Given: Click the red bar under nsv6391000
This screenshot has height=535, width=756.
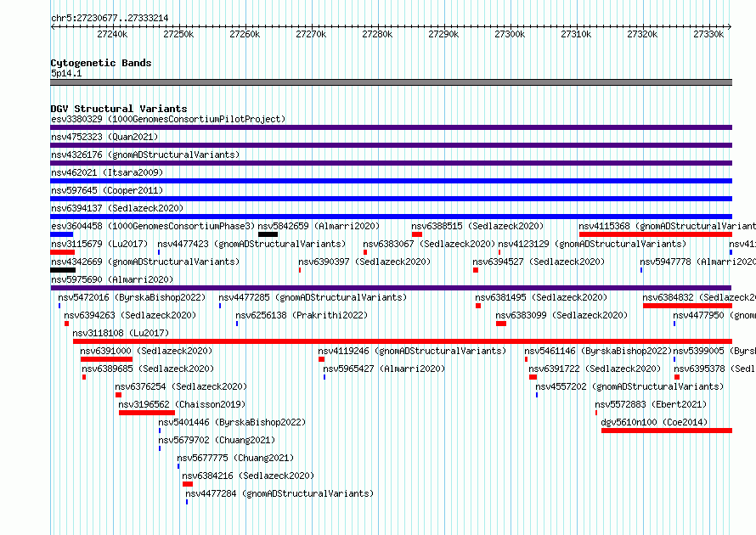Looking at the screenshot, I should coord(106,359).
